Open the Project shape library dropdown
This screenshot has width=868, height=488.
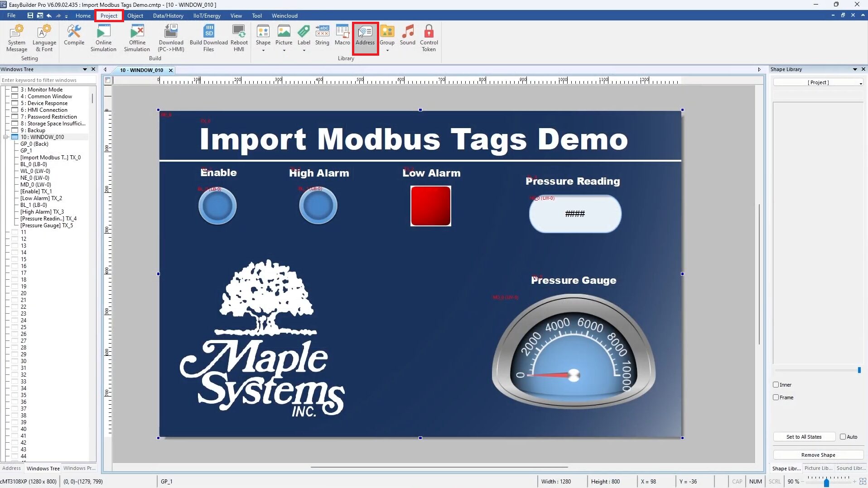[860, 82]
